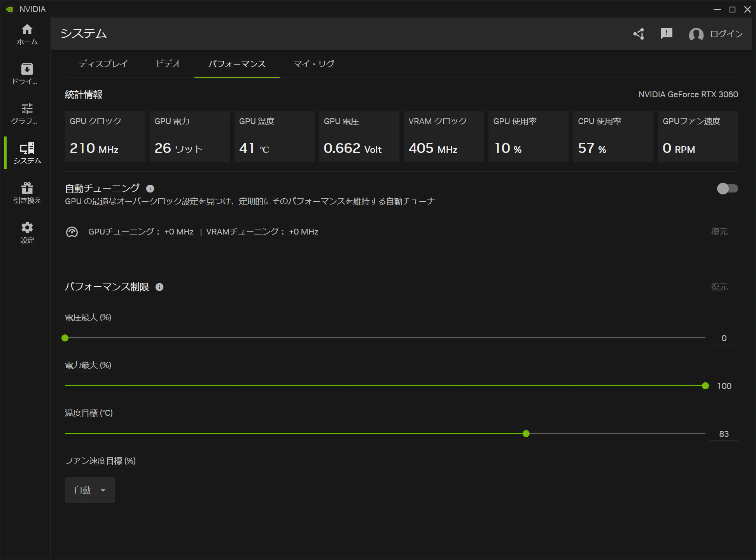Image resolution: width=756 pixels, height=560 pixels.
Task: Switch to the ビデオ tab
Action: point(168,64)
